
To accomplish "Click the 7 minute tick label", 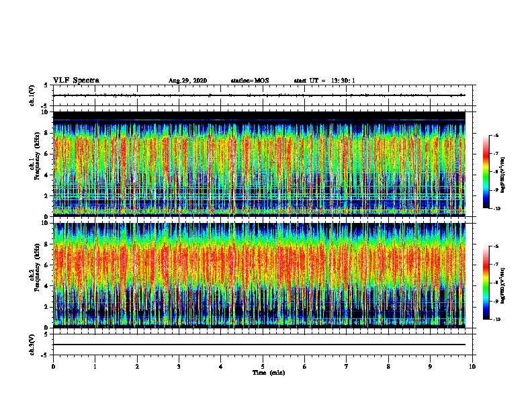I will [347, 367].
